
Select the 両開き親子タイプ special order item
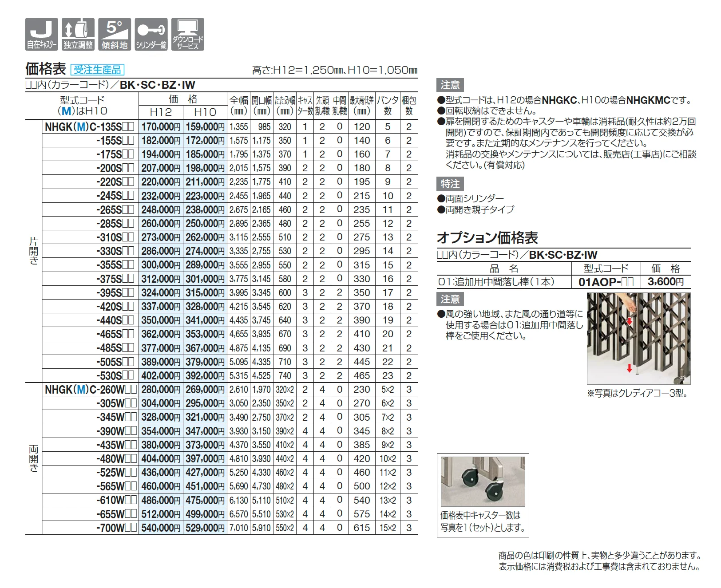point(476,209)
